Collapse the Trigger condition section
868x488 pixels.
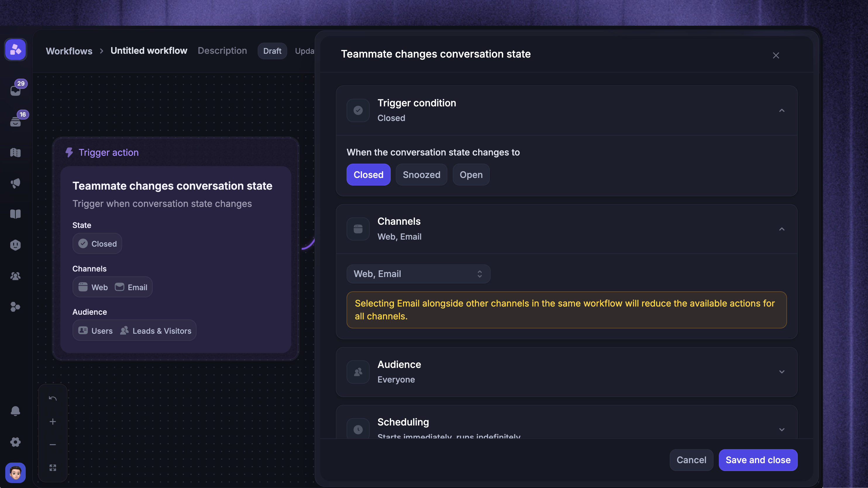click(x=782, y=110)
